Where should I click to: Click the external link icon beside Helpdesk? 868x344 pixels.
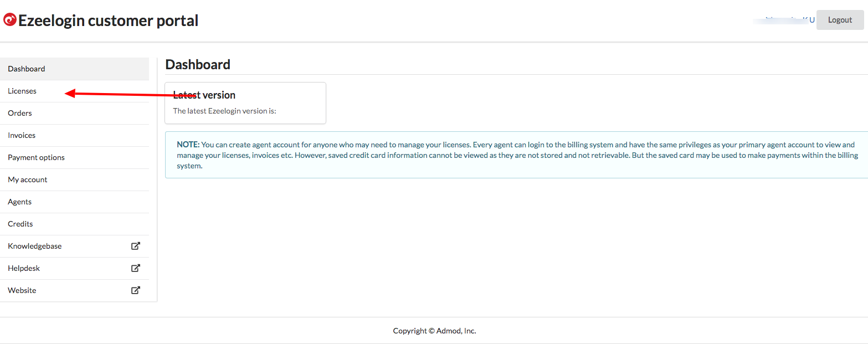coord(136,268)
